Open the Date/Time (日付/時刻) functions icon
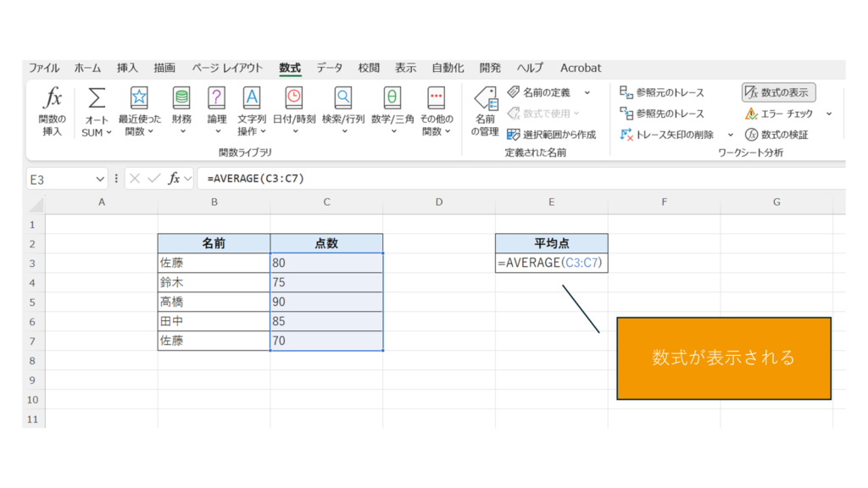Screen dimensions: 868x488 point(293,98)
